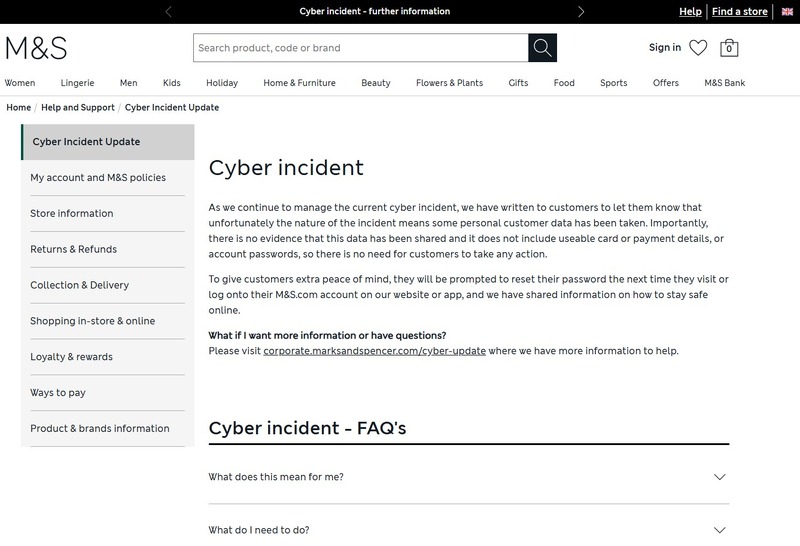
Task: Expand 'What does this mean for me?' FAQ
Action: (468, 477)
